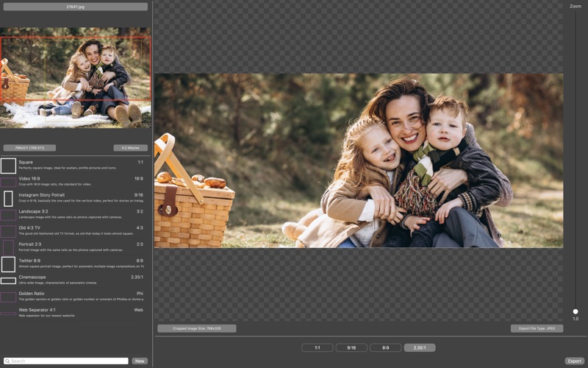This screenshot has height=368, width=588.
Task: Select the "Golden Ratio" preset name
Action: click(x=32, y=293)
